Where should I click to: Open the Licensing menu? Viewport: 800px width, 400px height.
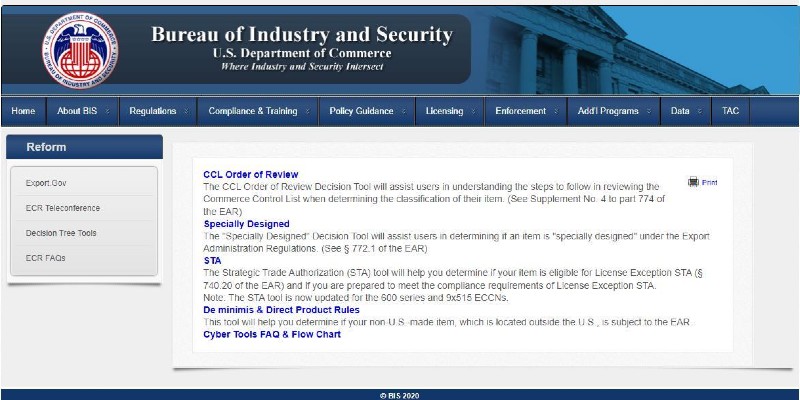point(449,111)
